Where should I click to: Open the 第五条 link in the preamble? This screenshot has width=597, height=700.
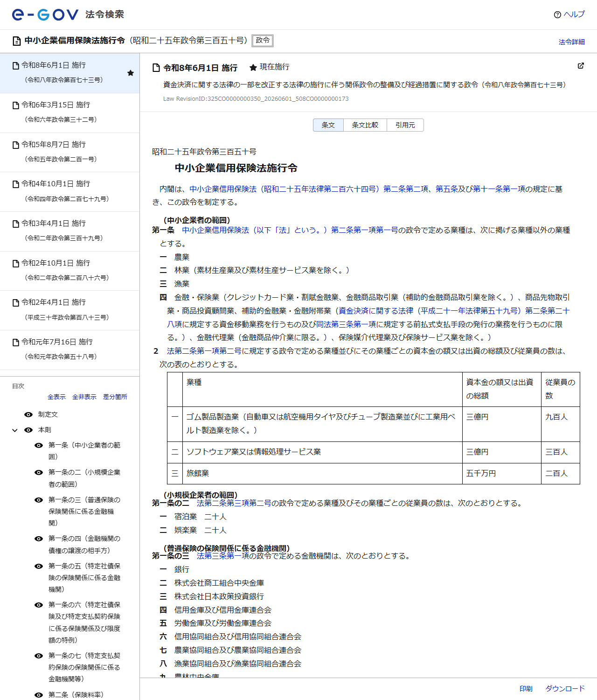(447, 189)
